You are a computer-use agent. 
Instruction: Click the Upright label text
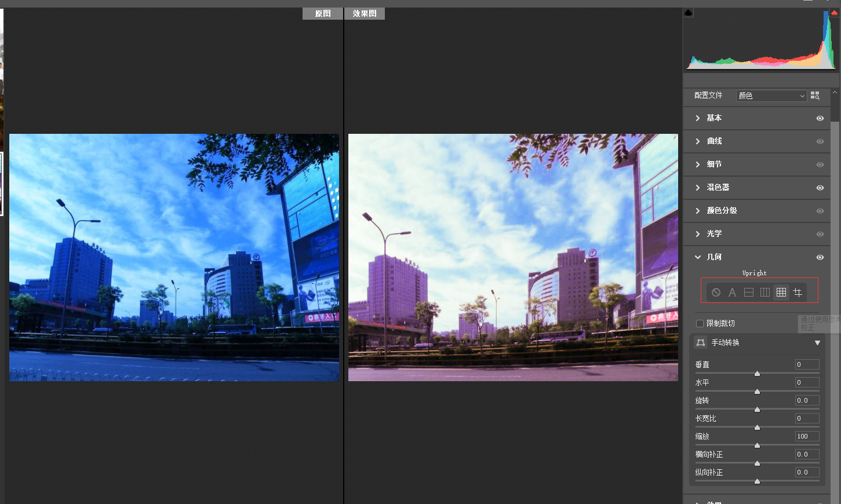coord(754,273)
